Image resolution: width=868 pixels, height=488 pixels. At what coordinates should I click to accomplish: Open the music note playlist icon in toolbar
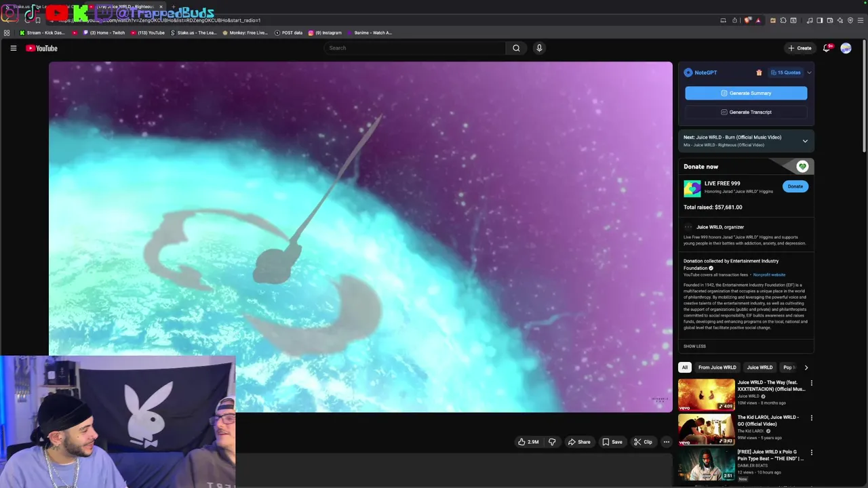(x=810, y=20)
